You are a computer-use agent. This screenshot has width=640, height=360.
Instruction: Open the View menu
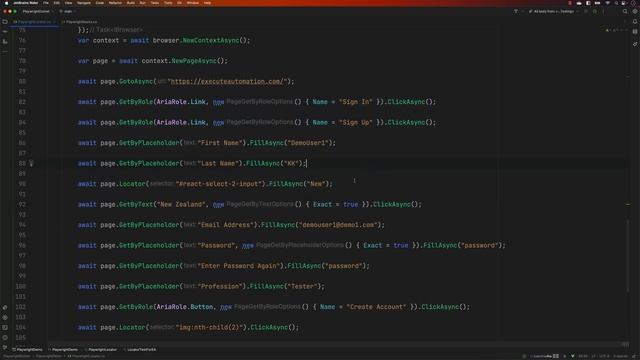pos(68,3)
